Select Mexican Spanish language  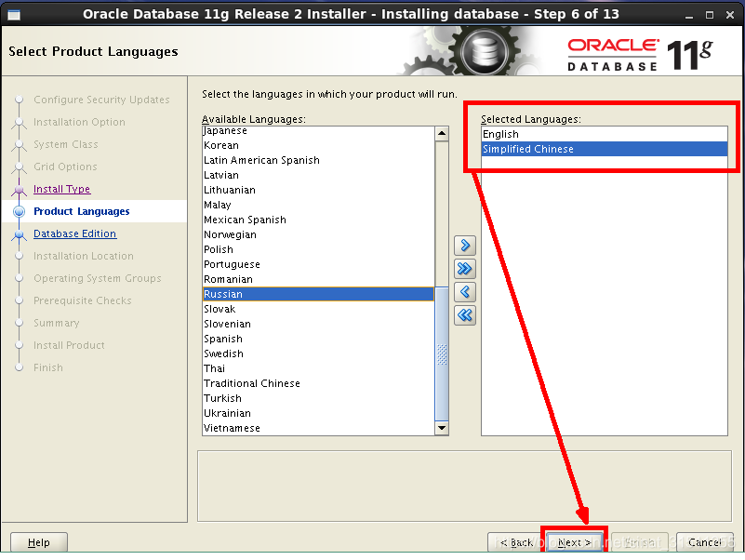coord(318,220)
